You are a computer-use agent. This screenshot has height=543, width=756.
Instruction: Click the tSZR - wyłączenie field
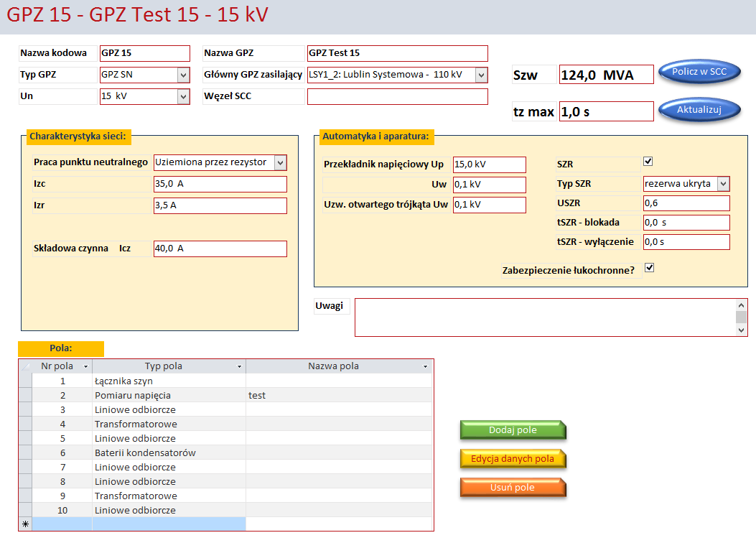pos(686,242)
